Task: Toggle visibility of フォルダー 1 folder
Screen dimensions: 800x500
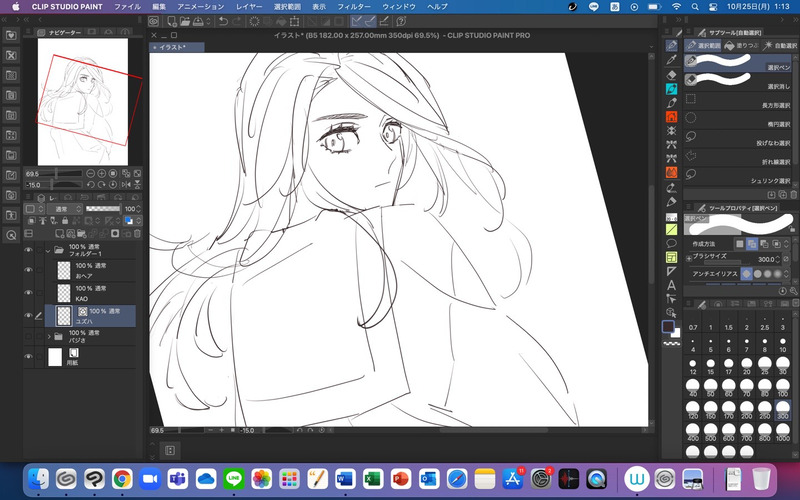Action: [28, 250]
